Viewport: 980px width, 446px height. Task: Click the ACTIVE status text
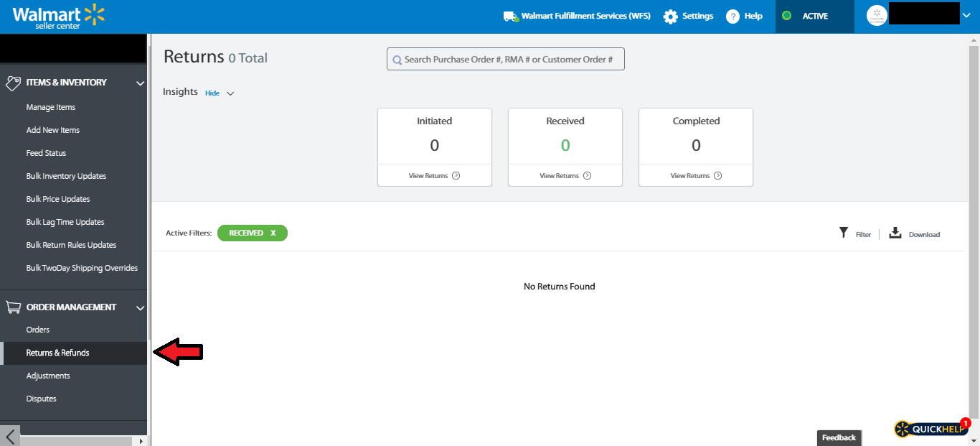click(815, 16)
